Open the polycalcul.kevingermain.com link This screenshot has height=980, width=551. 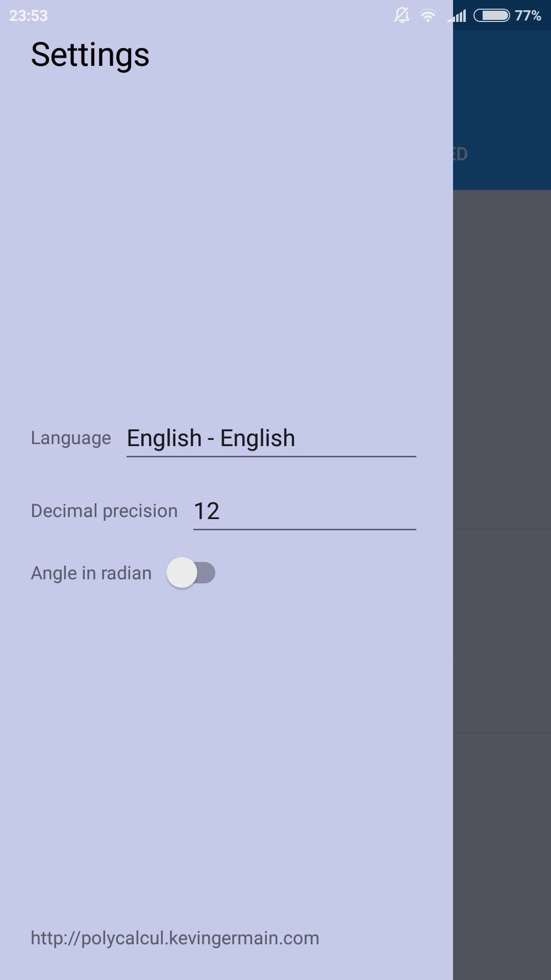(x=175, y=938)
